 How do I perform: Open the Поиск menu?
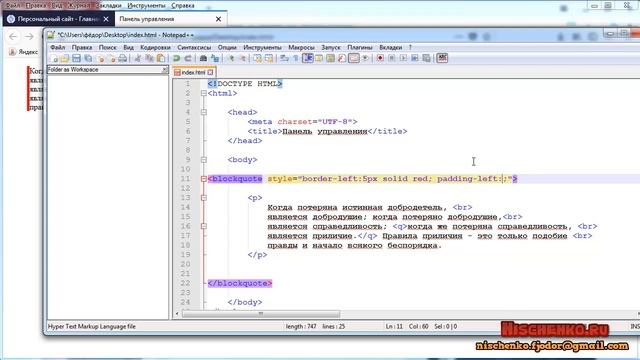click(x=107, y=47)
